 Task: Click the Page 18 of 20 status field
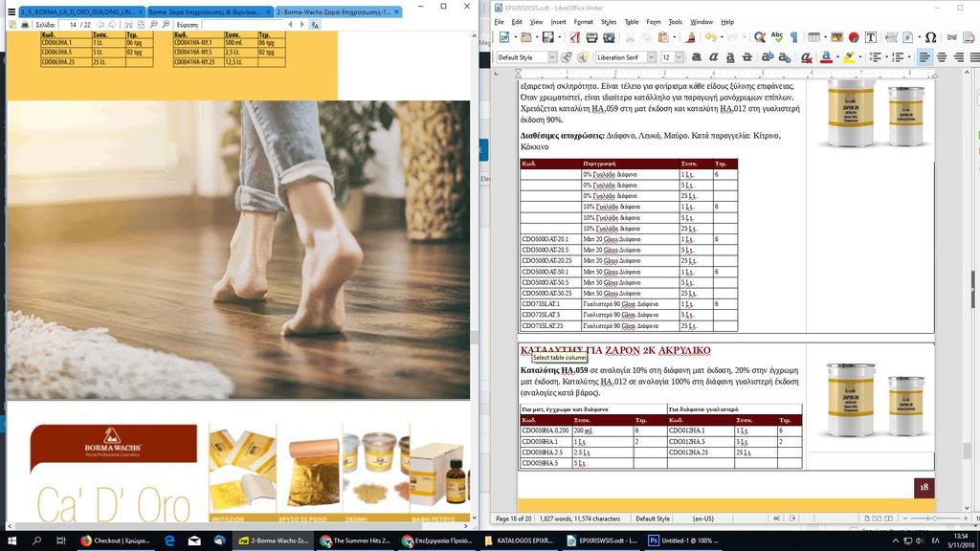[513, 518]
